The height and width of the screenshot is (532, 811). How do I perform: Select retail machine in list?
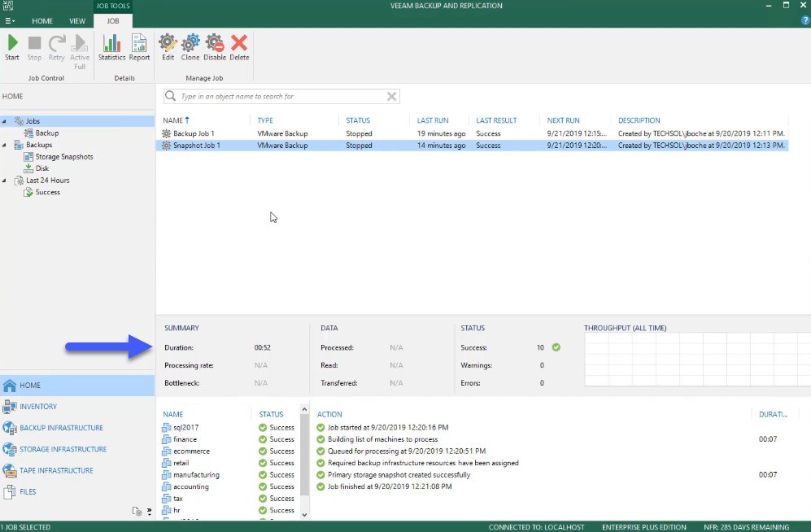click(181, 463)
